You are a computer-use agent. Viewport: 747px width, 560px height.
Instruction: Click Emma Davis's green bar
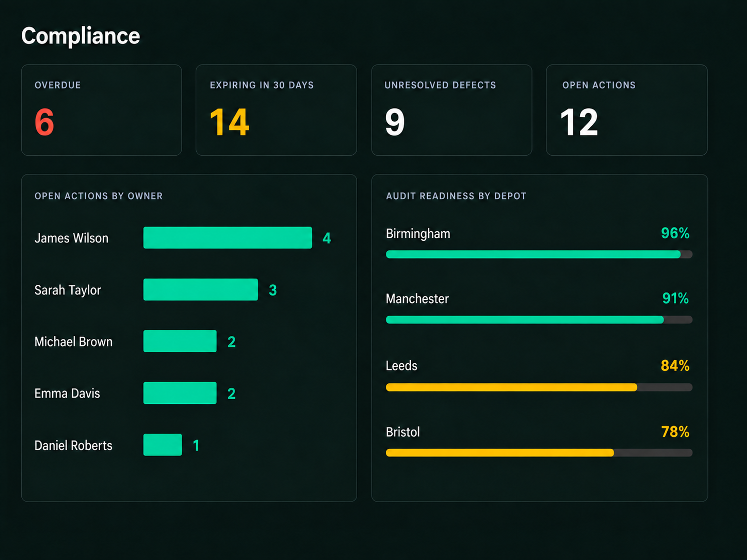pos(180,393)
